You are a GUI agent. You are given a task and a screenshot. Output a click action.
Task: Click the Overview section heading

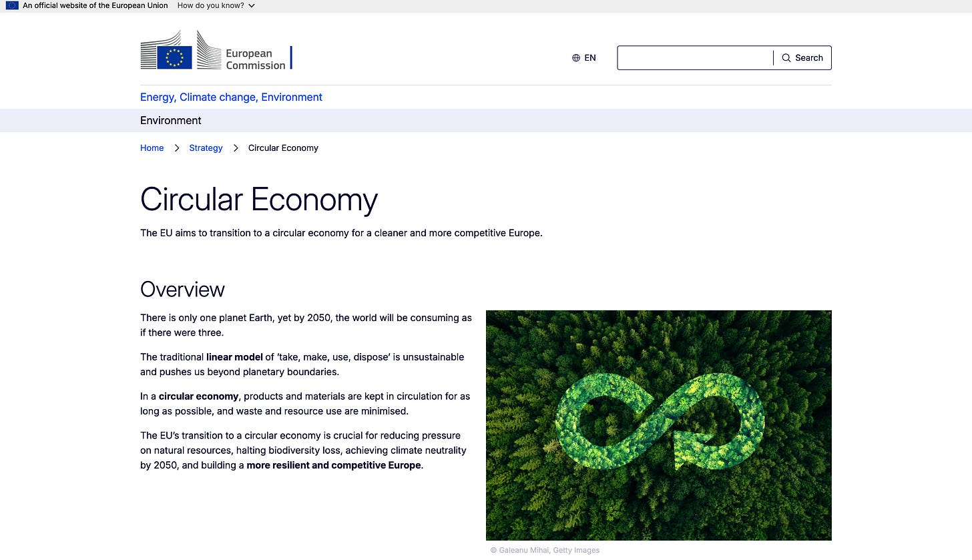(x=182, y=290)
